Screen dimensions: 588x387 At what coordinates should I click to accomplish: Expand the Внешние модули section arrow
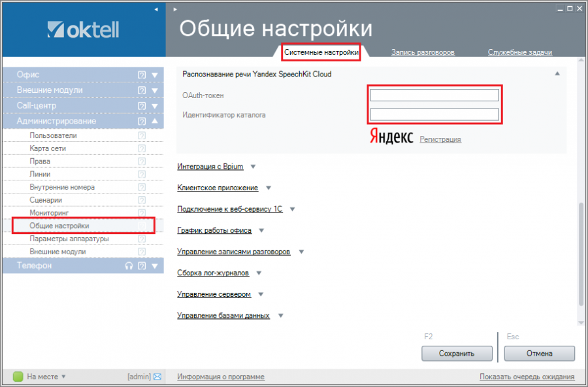click(x=155, y=90)
